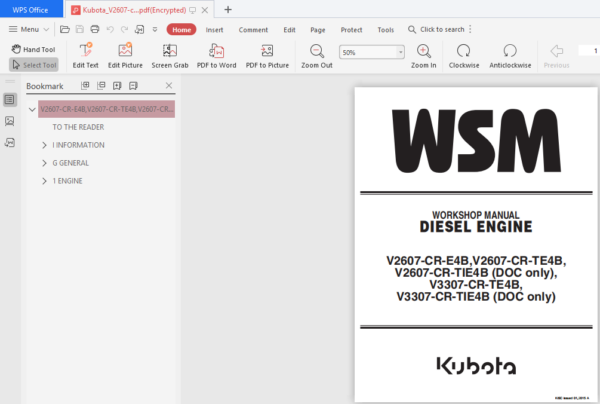Open the more options dots beside search
The width and height of the screenshot is (600, 404).
(x=470, y=29)
